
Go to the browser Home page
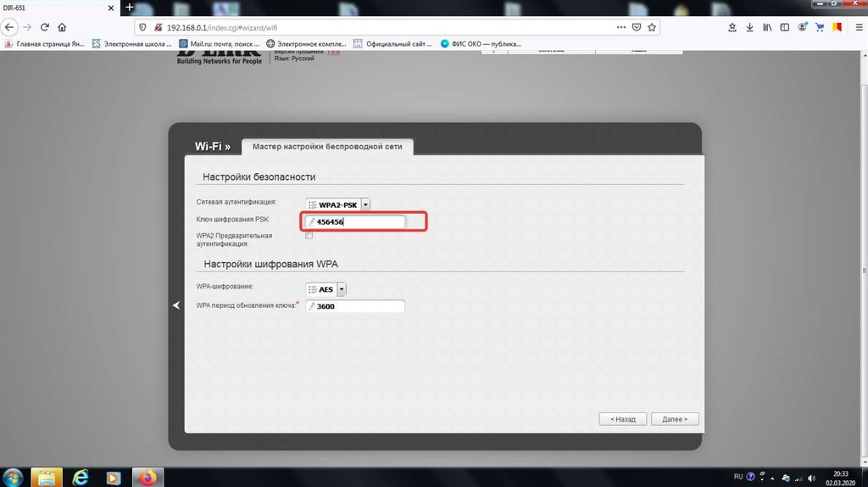click(62, 27)
